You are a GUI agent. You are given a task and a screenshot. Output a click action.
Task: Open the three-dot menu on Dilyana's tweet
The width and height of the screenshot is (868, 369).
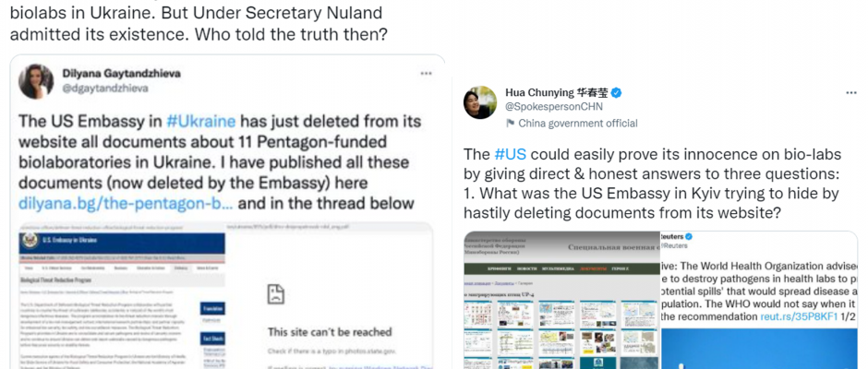coord(426,73)
